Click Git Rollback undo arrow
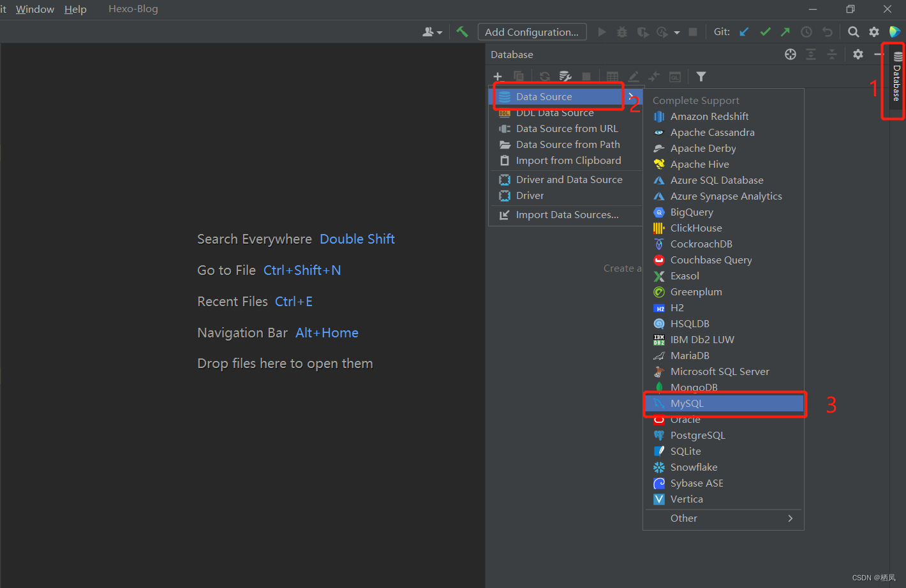The image size is (906, 588). (x=828, y=32)
